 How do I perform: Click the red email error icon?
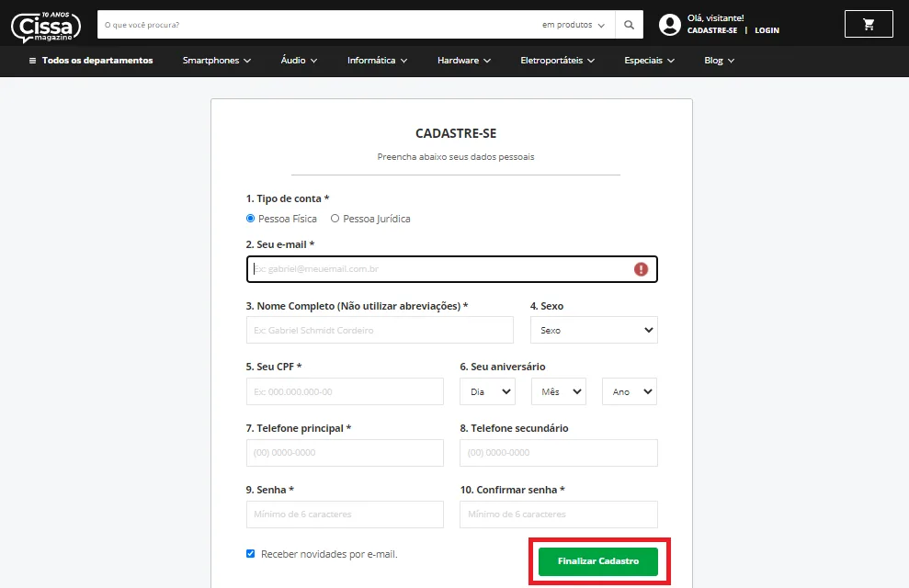(641, 269)
